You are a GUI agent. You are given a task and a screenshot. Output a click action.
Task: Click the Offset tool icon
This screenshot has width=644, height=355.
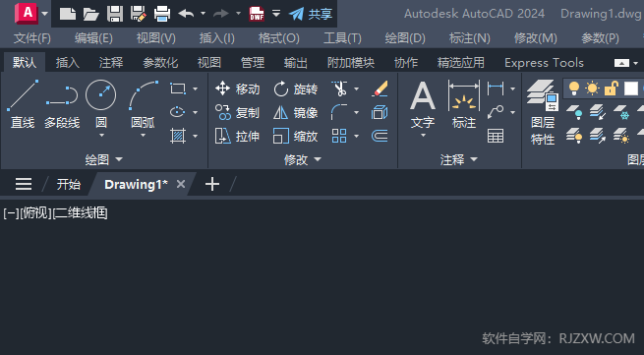(380, 136)
